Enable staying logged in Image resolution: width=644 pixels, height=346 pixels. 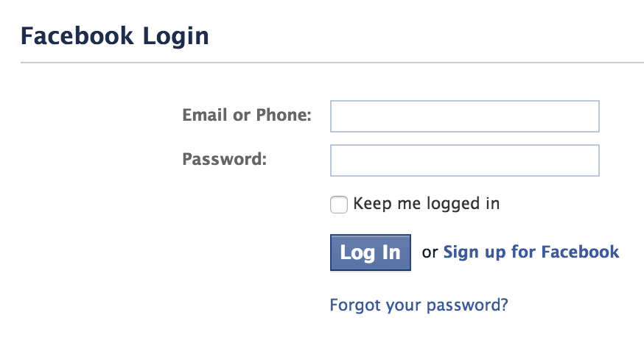(x=339, y=205)
